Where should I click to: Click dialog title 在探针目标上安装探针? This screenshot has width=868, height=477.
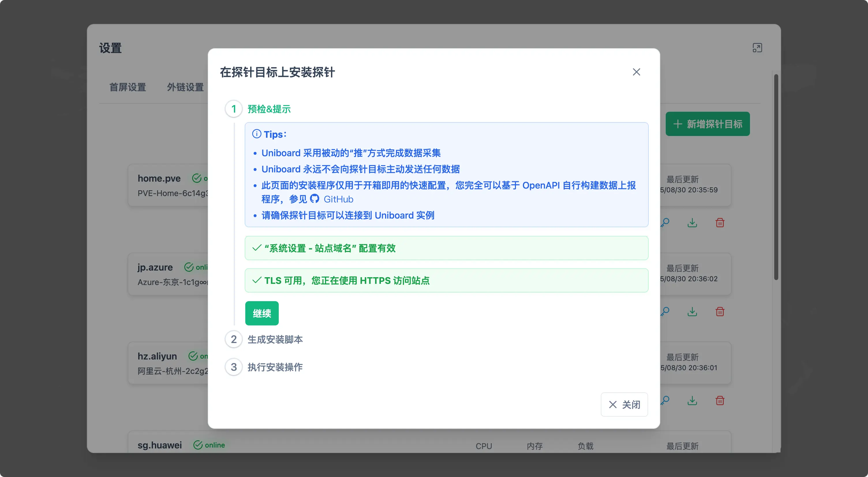coord(277,72)
